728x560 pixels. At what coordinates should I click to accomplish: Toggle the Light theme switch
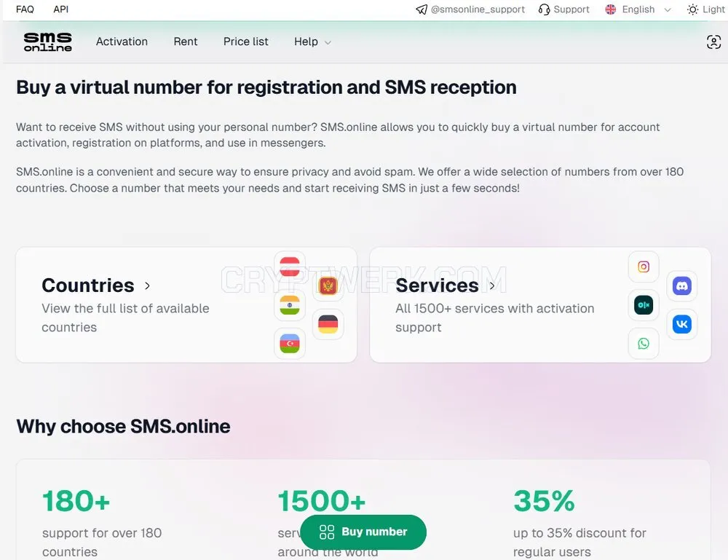(x=705, y=9)
